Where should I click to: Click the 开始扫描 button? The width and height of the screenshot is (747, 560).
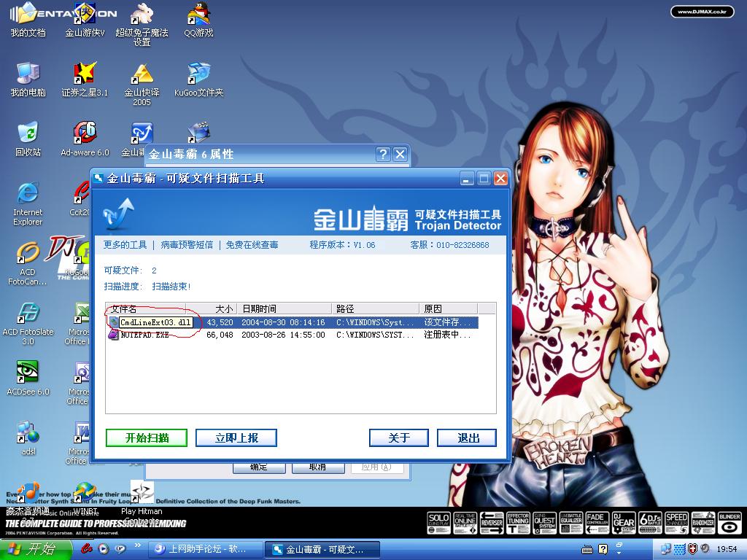pos(147,438)
